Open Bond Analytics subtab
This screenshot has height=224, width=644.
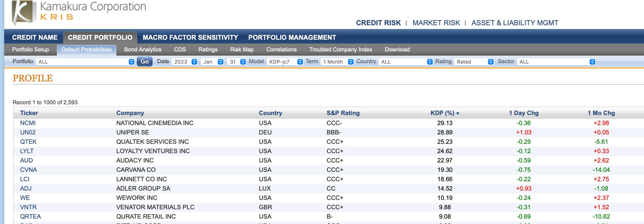143,49
